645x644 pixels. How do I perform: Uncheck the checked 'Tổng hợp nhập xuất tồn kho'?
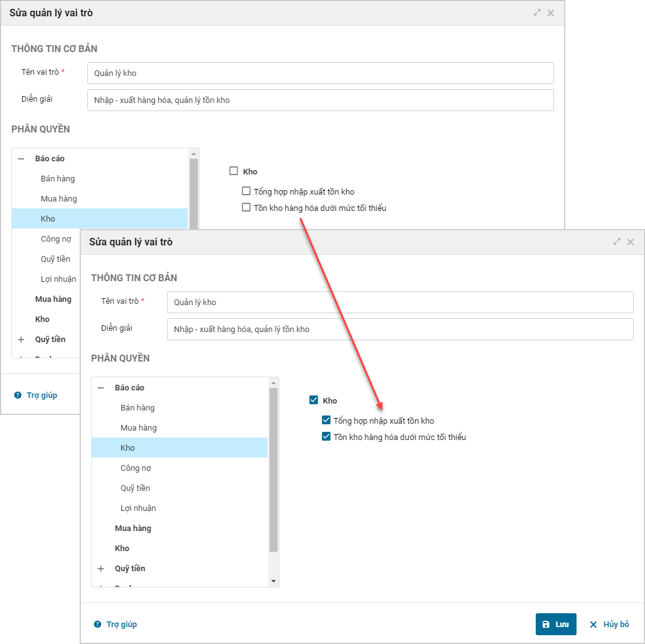pyautogui.click(x=326, y=421)
